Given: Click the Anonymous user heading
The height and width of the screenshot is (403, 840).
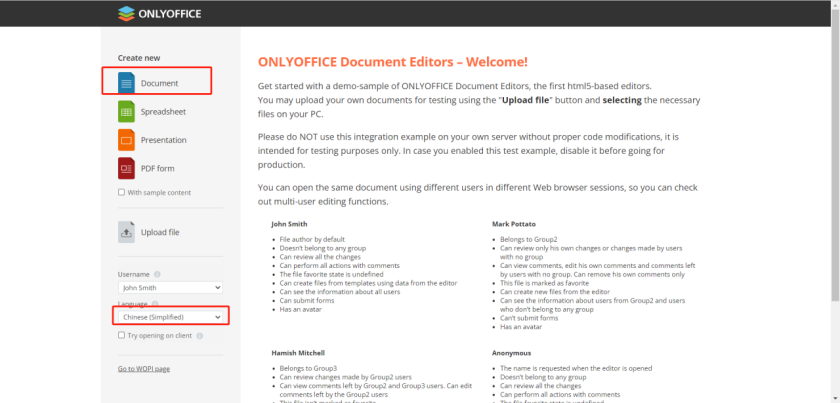Looking at the screenshot, I should tap(512, 353).
